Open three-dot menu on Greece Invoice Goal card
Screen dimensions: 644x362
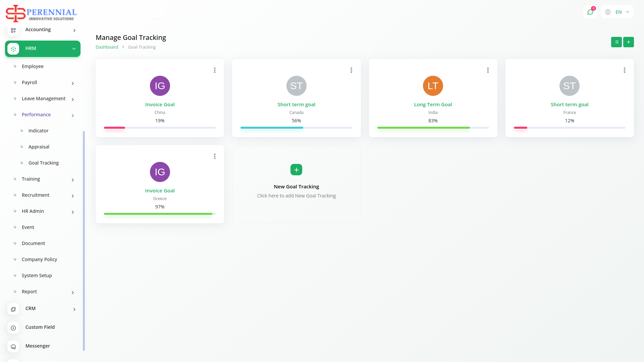pyautogui.click(x=215, y=156)
